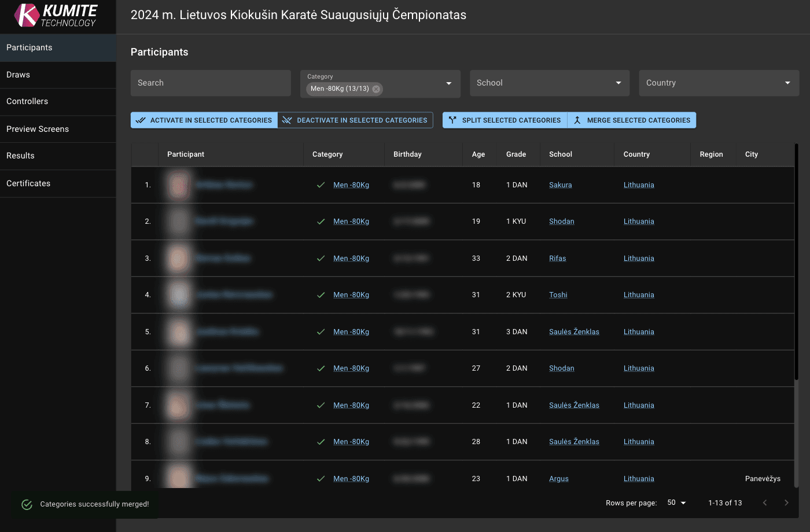Change rows per page from 50
Image resolution: width=810 pixels, height=532 pixels.
[x=676, y=503]
